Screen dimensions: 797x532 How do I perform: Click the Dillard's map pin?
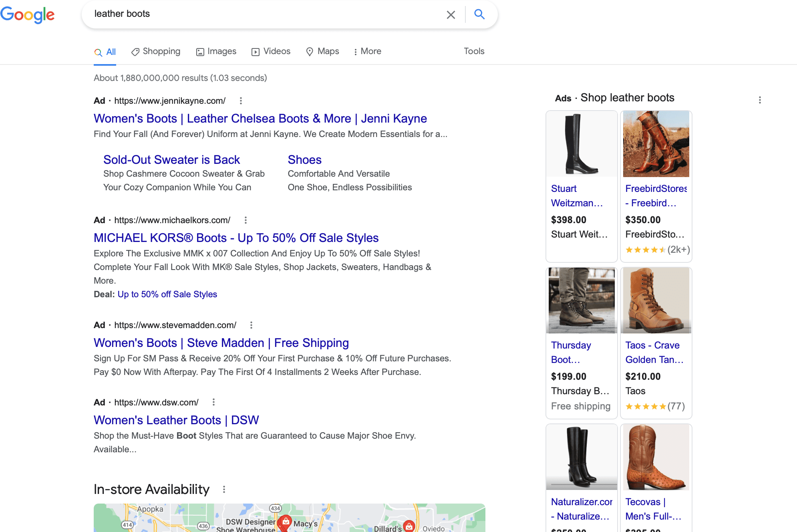pyautogui.click(x=409, y=526)
